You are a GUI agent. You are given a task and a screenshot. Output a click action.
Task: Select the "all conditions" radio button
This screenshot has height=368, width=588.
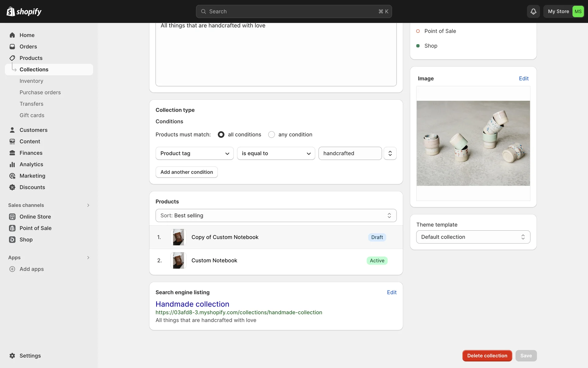tap(221, 135)
